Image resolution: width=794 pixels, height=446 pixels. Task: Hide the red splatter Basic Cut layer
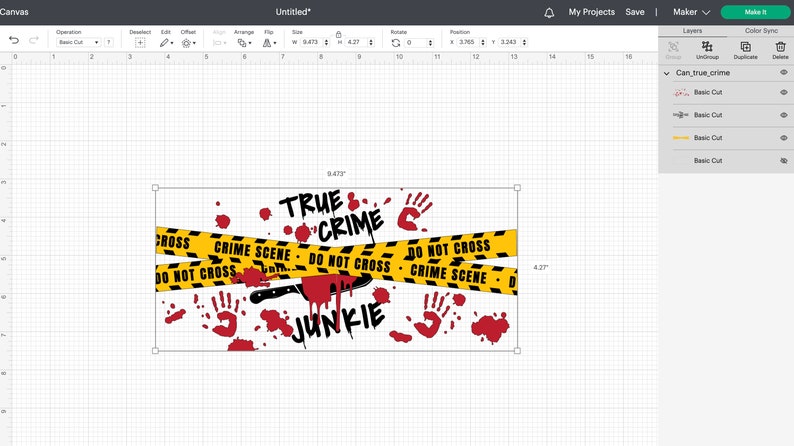pyautogui.click(x=783, y=92)
